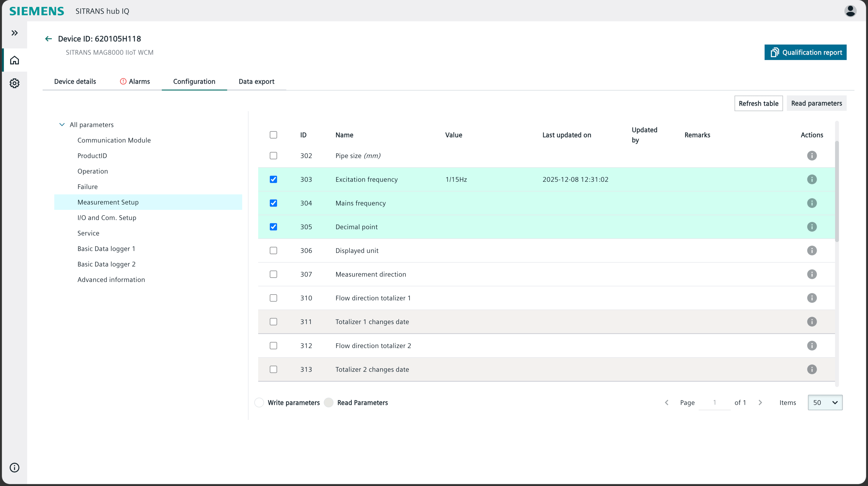Show info for Decimal point row
This screenshot has width=868, height=486.
812,227
